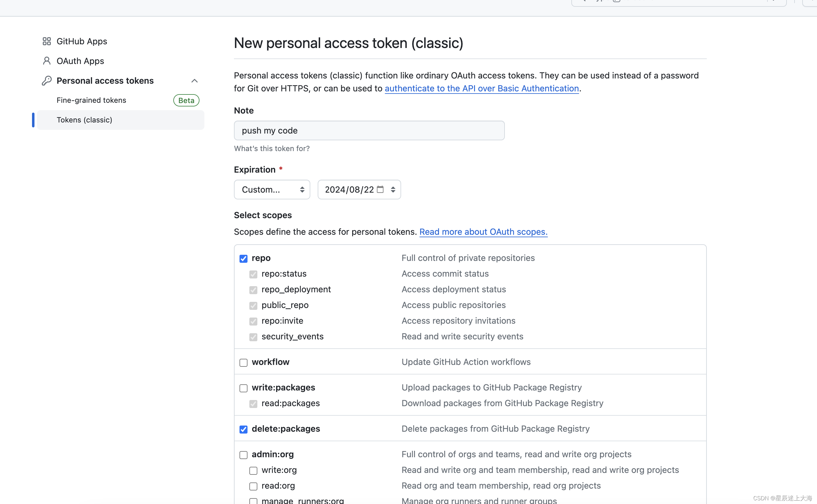Check the write:packages scope
This screenshot has width=817, height=504.
pos(243,388)
